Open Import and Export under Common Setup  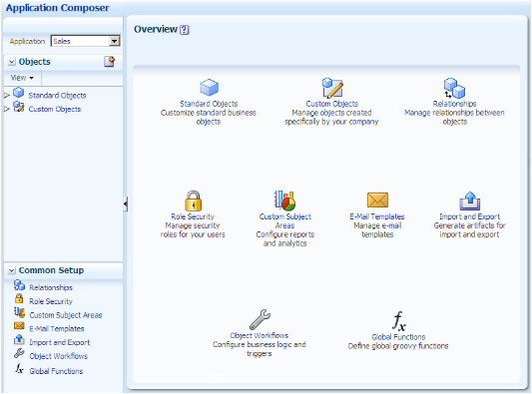click(x=60, y=342)
